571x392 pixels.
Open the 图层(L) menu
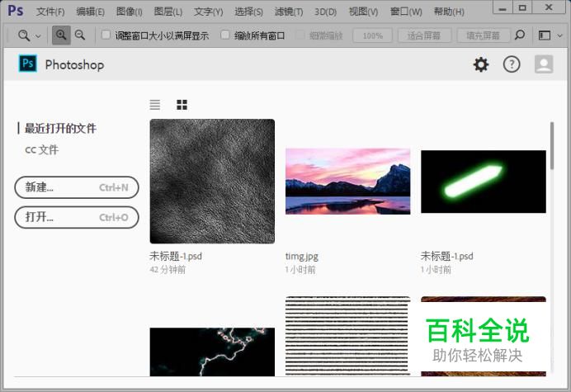tap(168, 12)
